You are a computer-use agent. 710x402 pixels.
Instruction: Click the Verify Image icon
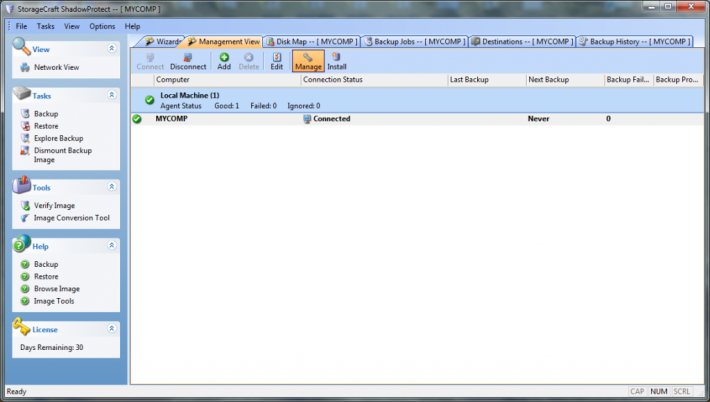tap(25, 206)
